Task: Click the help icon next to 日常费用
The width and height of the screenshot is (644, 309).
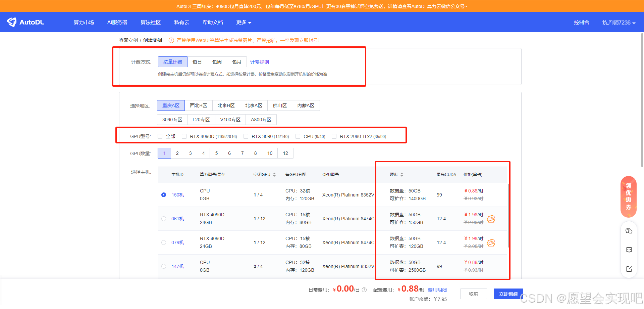Action: pyautogui.click(x=364, y=290)
